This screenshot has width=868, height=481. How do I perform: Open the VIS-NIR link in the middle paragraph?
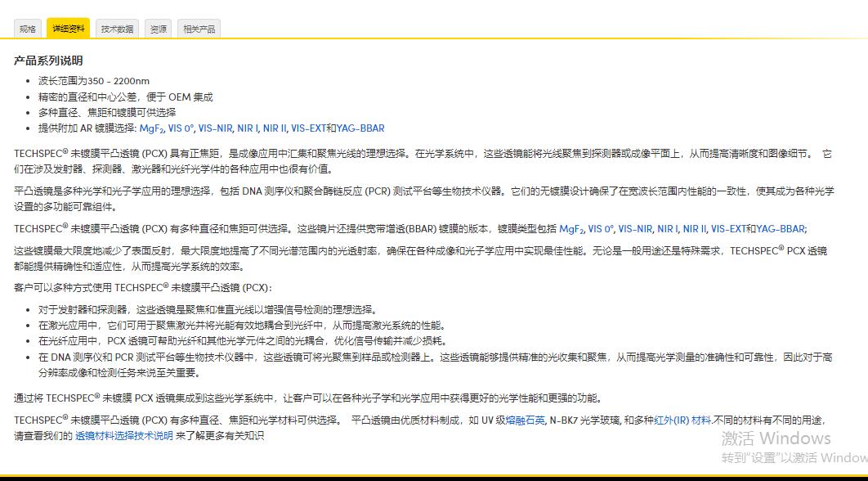pos(635,228)
